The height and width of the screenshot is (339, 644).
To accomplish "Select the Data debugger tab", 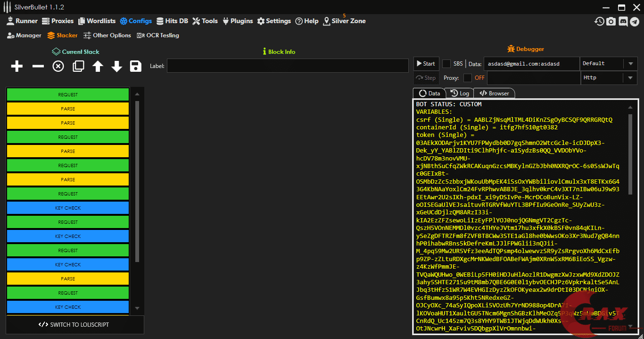I will point(429,93).
